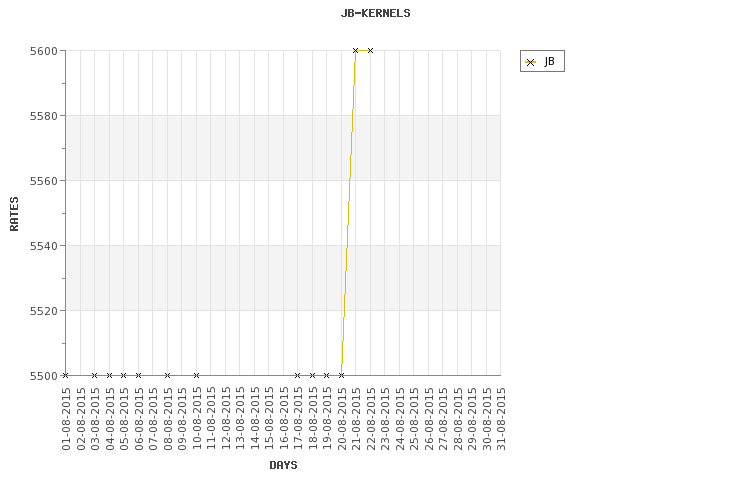Select the 03-08-2015 data point marker

(95, 376)
